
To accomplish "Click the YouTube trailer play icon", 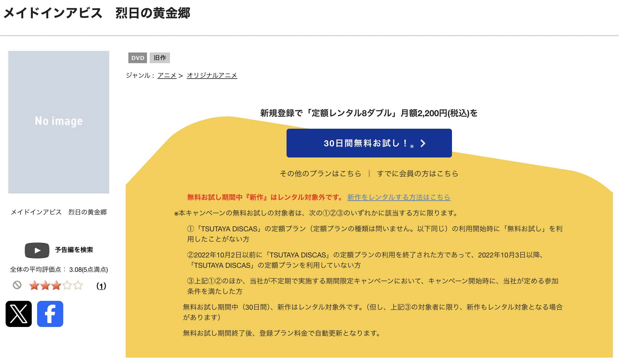I will [x=37, y=250].
